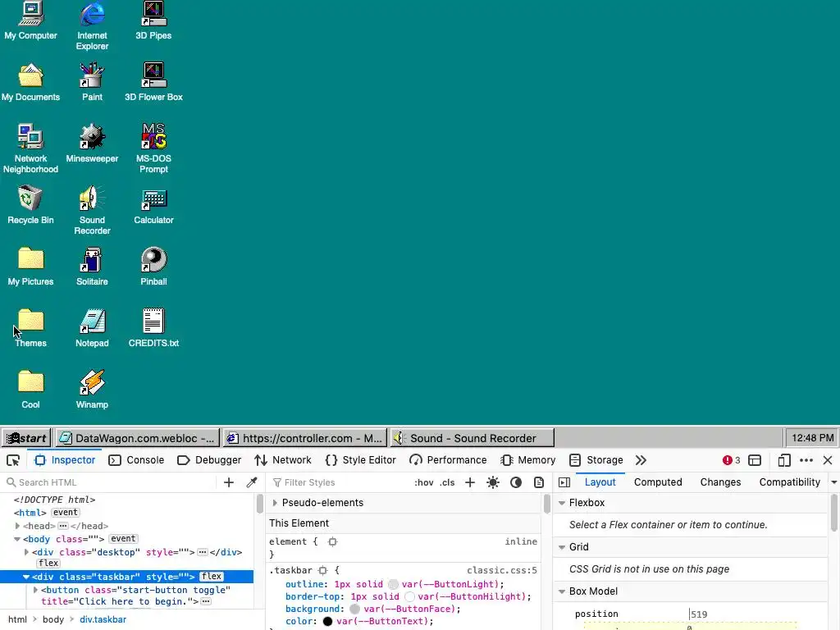Click the Start button on the taskbar
This screenshot has height=630, width=840.
click(x=26, y=438)
